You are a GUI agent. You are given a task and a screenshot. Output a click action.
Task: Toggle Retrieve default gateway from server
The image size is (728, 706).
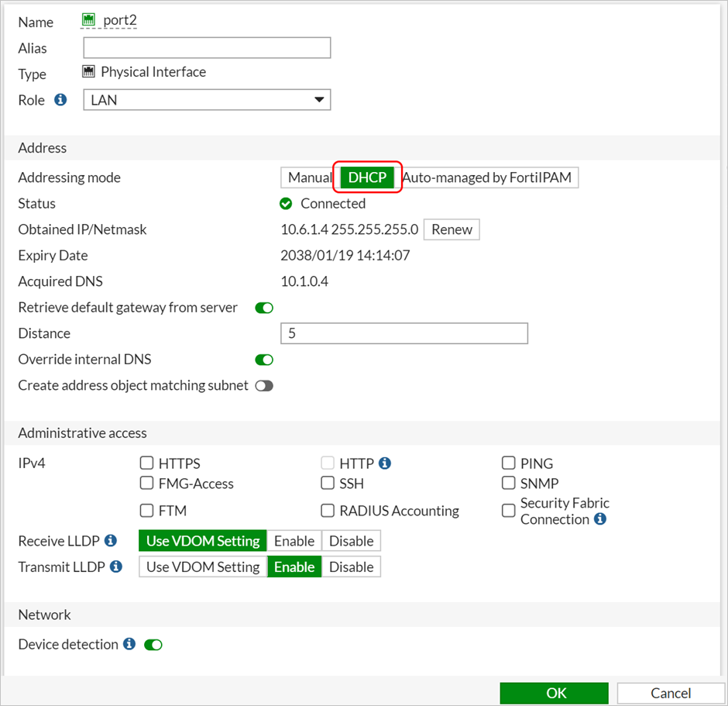point(264,308)
